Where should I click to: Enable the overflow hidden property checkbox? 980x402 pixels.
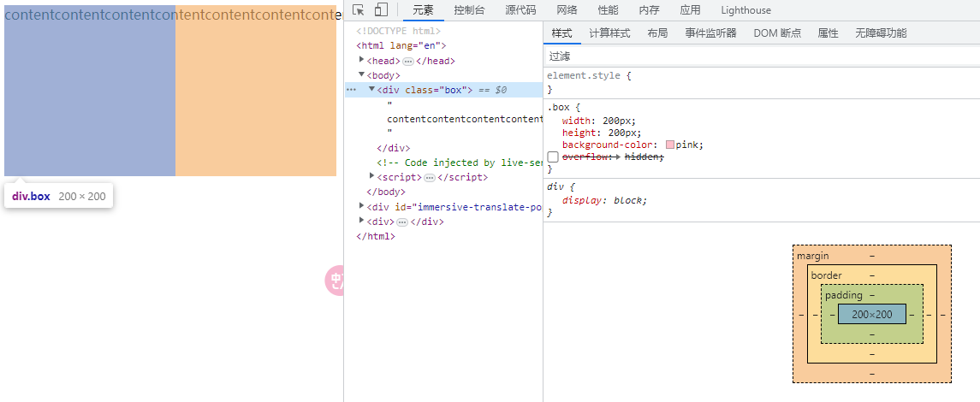[553, 157]
